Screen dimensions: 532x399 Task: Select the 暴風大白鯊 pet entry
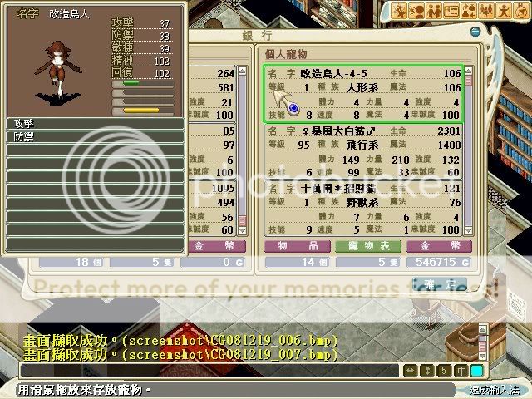(x=363, y=152)
